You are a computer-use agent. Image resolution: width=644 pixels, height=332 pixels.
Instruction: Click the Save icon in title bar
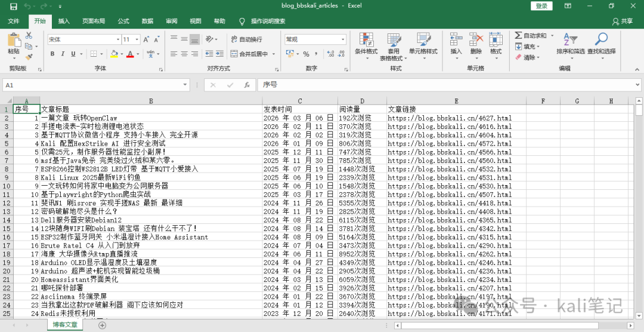(x=14, y=6)
